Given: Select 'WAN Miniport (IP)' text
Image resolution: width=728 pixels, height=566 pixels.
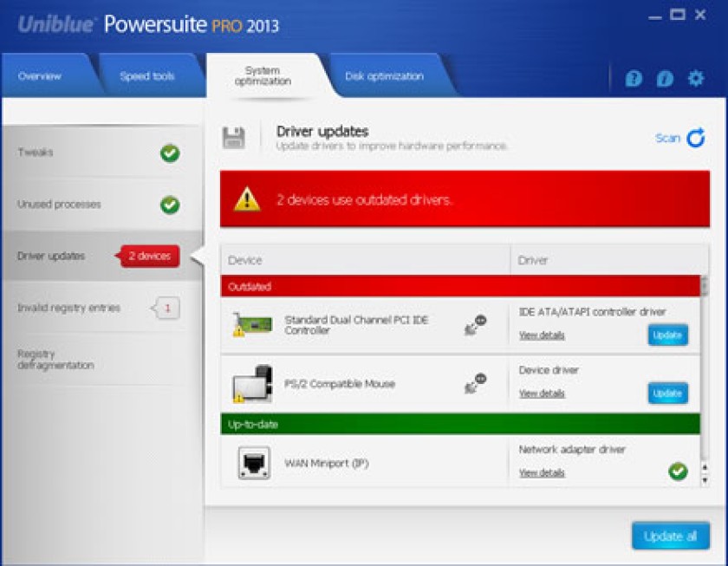Looking at the screenshot, I should 327,463.
